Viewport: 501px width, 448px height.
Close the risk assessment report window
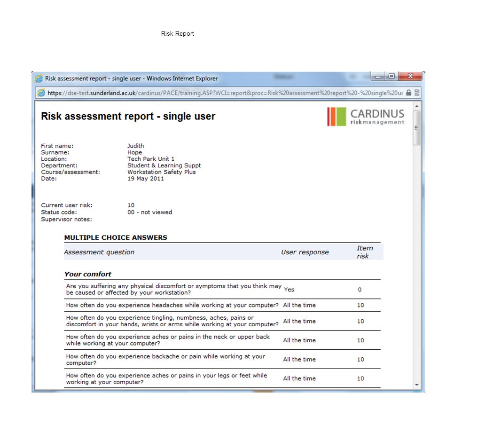410,76
